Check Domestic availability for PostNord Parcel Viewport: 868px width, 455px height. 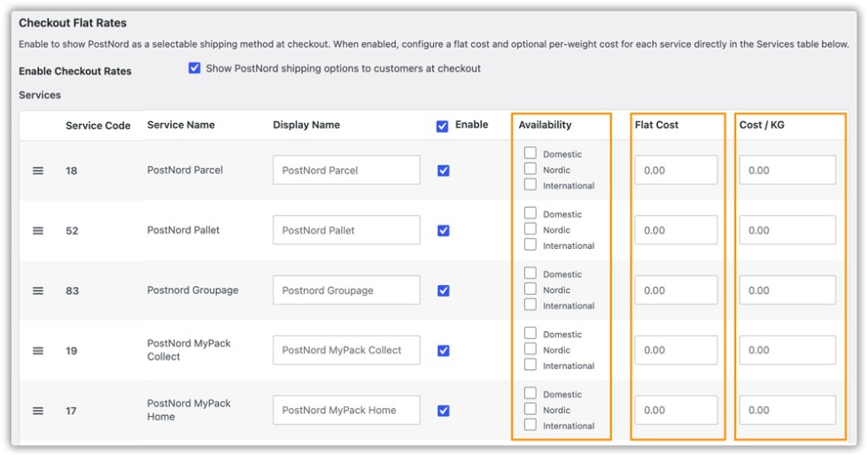pos(531,153)
